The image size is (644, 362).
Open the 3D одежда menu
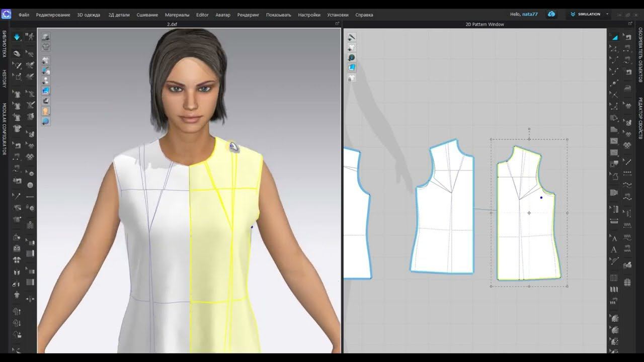89,15
